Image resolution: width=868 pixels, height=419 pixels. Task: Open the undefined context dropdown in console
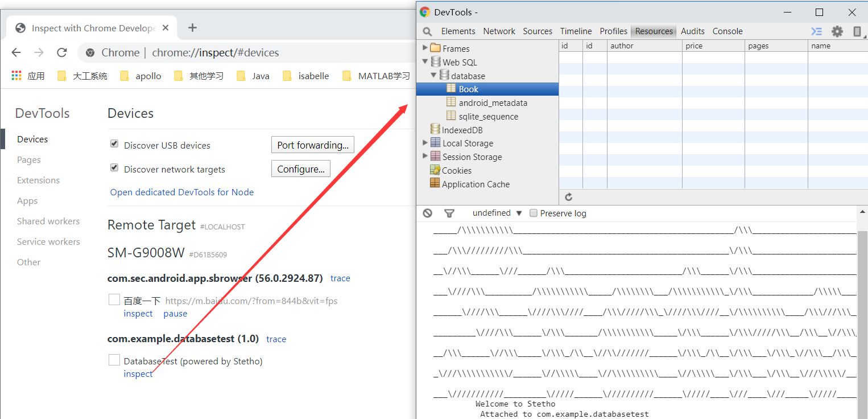(498, 213)
